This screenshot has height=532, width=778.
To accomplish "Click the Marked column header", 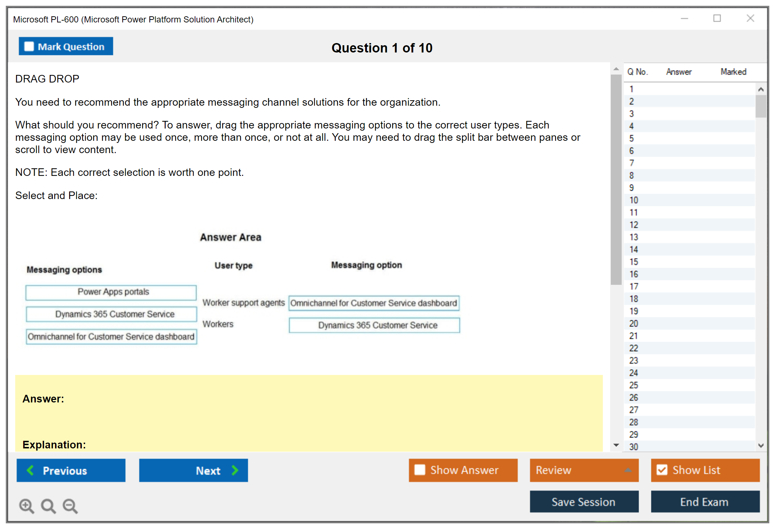I will click(x=733, y=72).
